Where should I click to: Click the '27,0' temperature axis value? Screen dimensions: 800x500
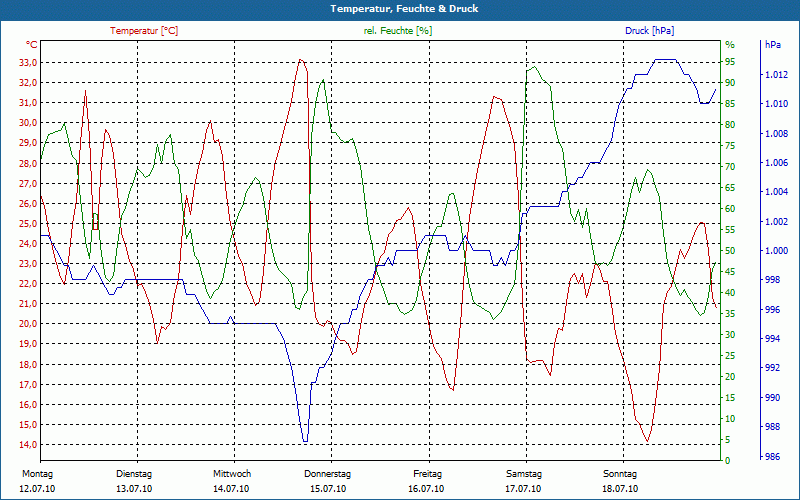click(x=27, y=183)
